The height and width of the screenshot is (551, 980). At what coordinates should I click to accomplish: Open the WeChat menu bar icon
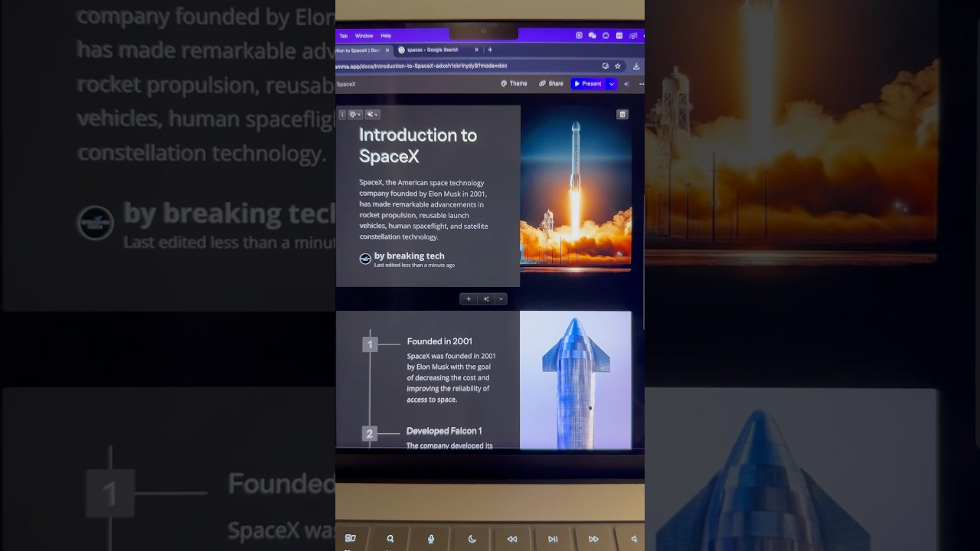[592, 35]
